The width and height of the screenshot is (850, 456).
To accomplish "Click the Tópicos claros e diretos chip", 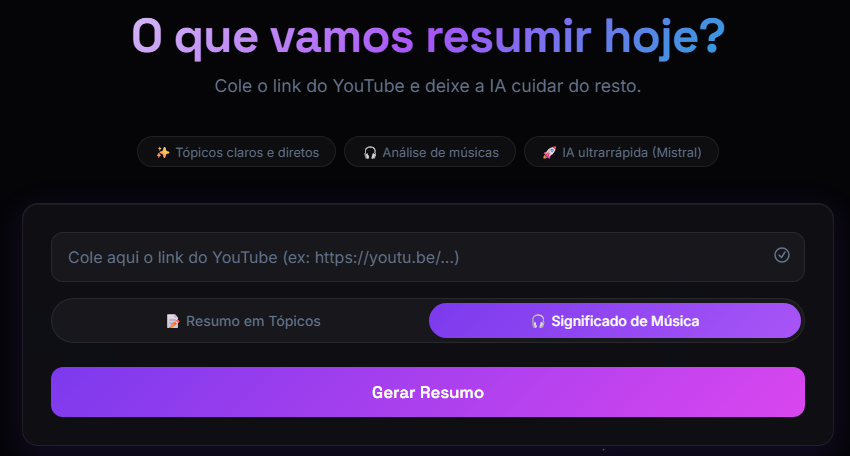I will coord(236,152).
